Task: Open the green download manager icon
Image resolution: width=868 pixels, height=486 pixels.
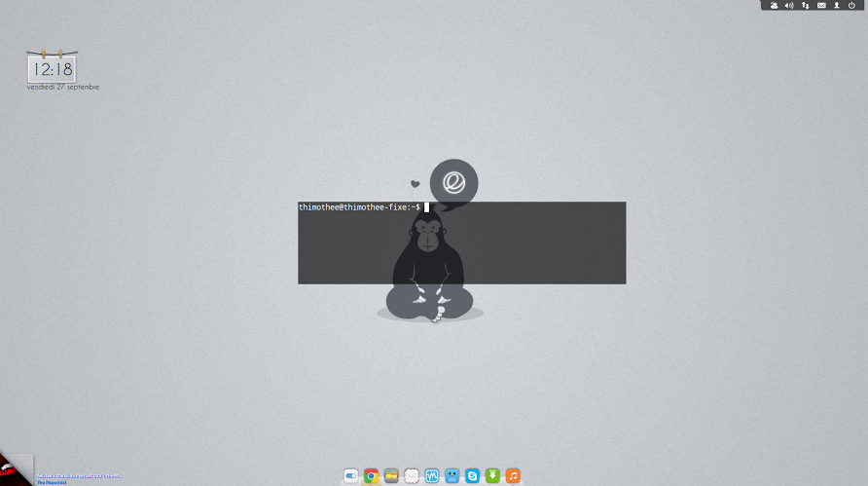Action: coord(492,476)
